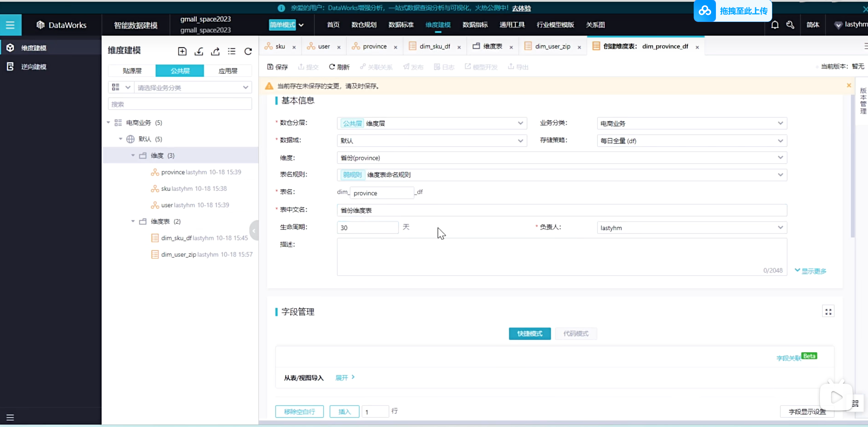Click the hamburger menu icon

point(10,25)
